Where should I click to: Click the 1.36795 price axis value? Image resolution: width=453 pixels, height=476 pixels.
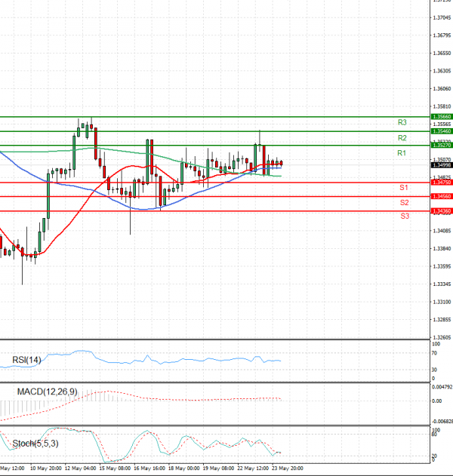click(442, 35)
